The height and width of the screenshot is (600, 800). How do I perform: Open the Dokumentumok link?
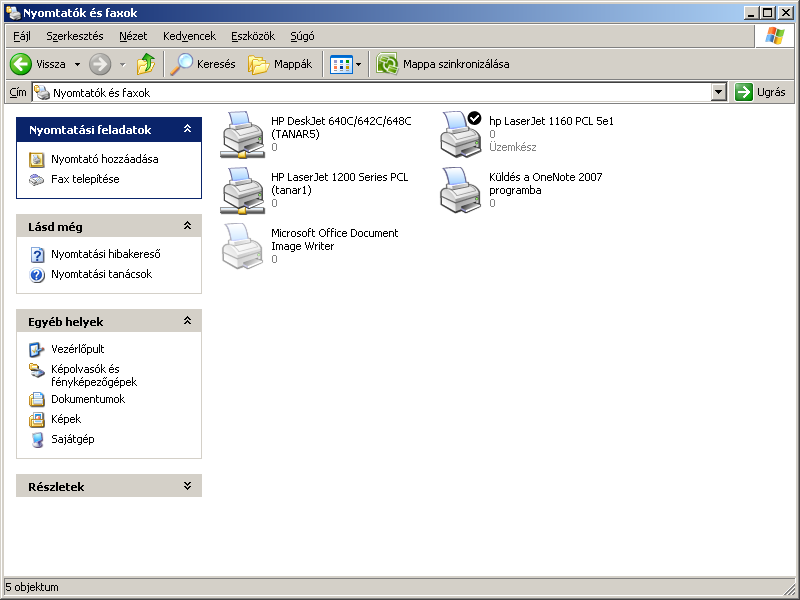(x=88, y=399)
